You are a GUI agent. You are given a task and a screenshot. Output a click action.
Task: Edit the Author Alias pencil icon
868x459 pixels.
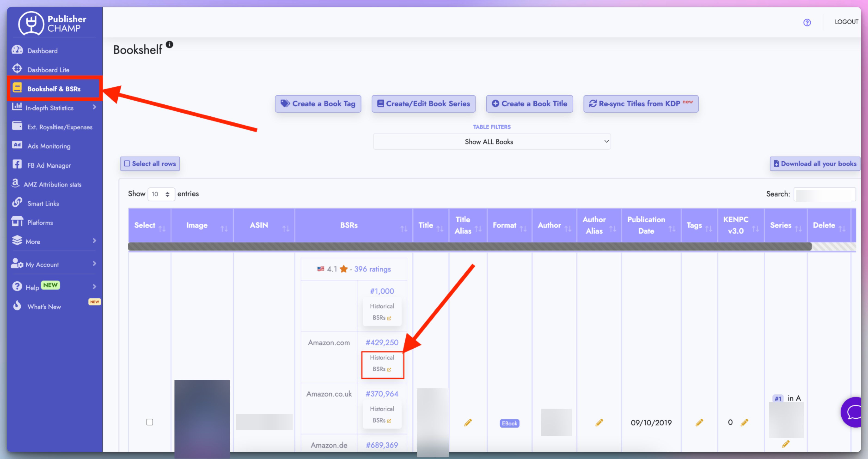pos(599,423)
